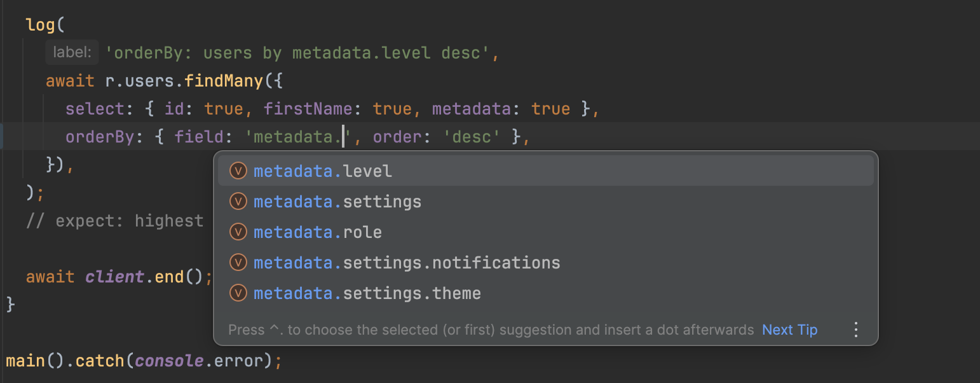The image size is (980, 383).
Task: Click the V icon beside metadata.level suggestion
Action: 238,171
